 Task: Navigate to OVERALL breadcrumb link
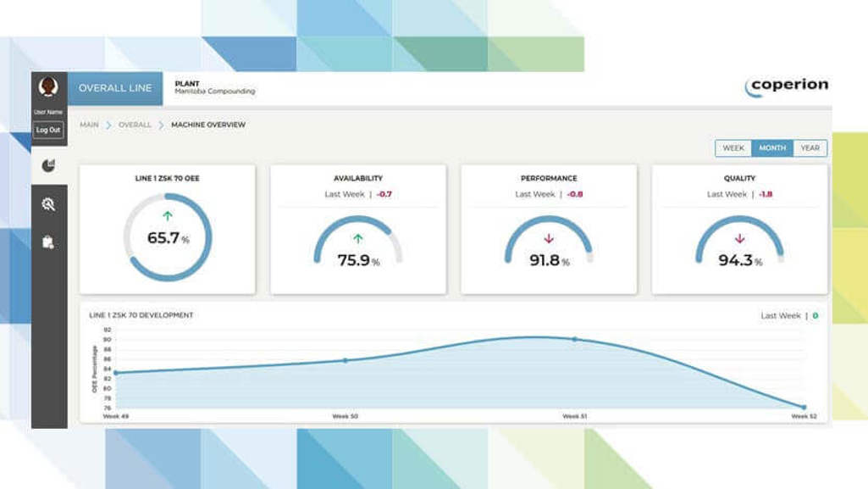pyautogui.click(x=135, y=125)
